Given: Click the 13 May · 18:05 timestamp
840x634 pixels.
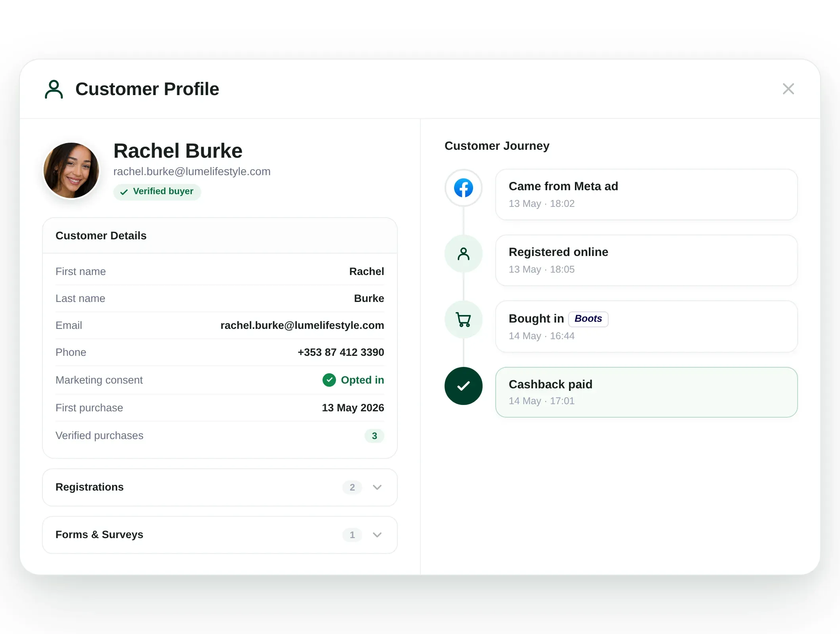Looking at the screenshot, I should (x=541, y=269).
